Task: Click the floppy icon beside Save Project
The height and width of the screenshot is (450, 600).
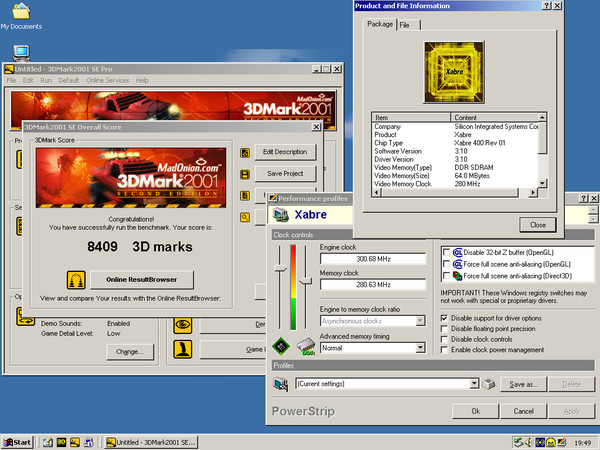Action: pos(245,175)
